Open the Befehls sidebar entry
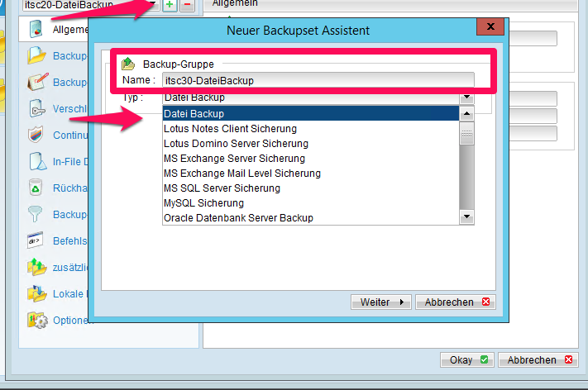588x390 pixels. (x=70, y=241)
